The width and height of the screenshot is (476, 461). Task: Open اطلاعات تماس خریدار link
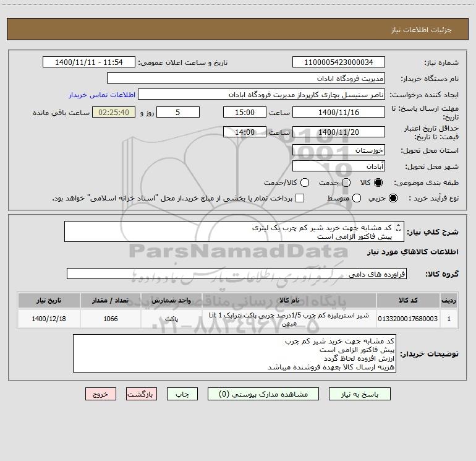click(x=102, y=95)
